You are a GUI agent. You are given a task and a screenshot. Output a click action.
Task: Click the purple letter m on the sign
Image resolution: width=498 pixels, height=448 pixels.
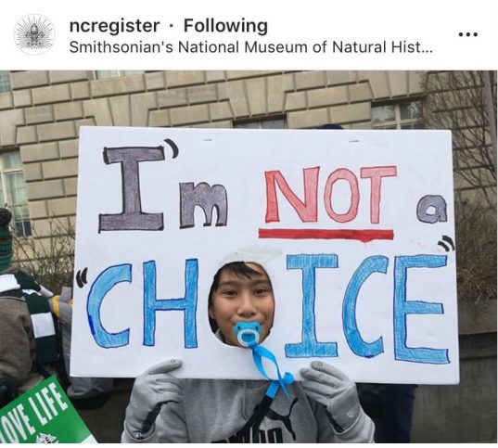[x=203, y=206]
